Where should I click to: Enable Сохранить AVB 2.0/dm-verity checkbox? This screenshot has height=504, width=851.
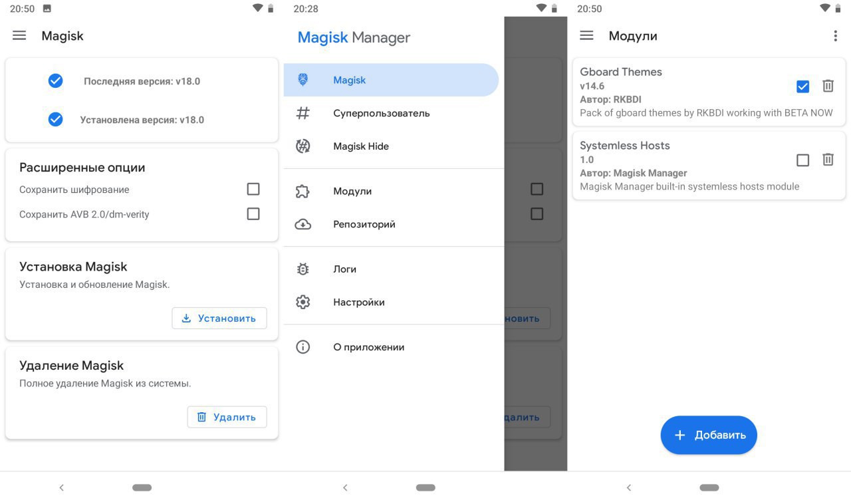(x=253, y=214)
